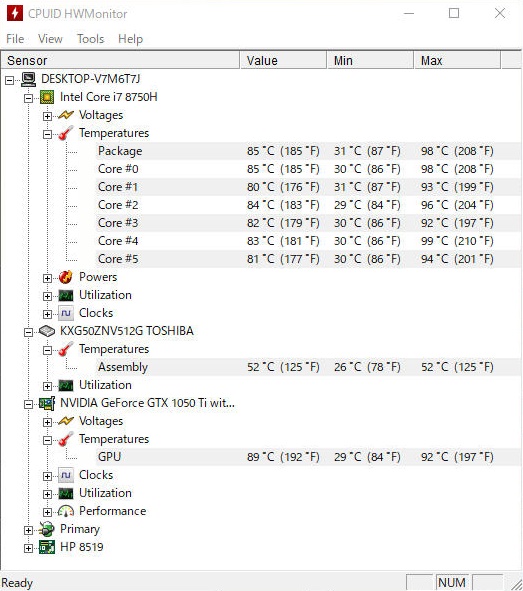Click the lightning bolt icon beside CPU Voltages
The image size is (523, 591).
66,115
